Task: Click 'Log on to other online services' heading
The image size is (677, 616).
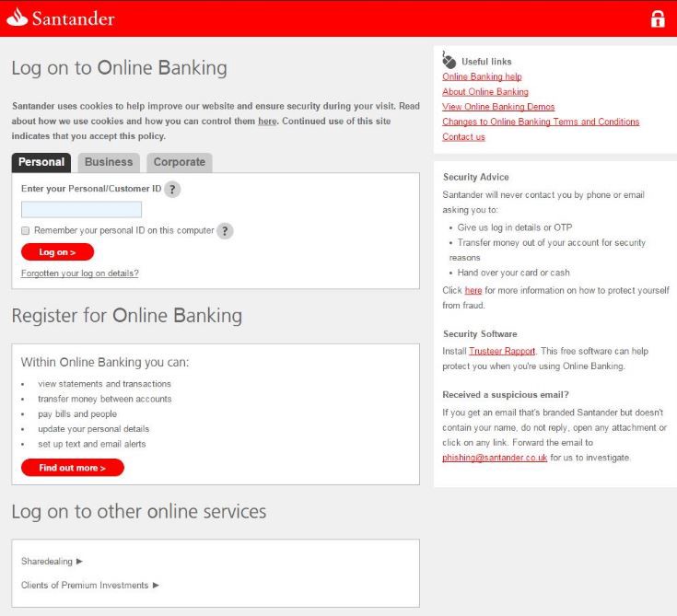Action: click(138, 512)
